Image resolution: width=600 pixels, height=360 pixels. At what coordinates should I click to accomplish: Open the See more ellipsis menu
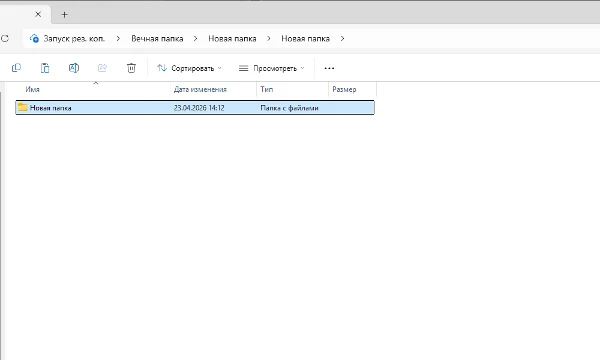(329, 68)
